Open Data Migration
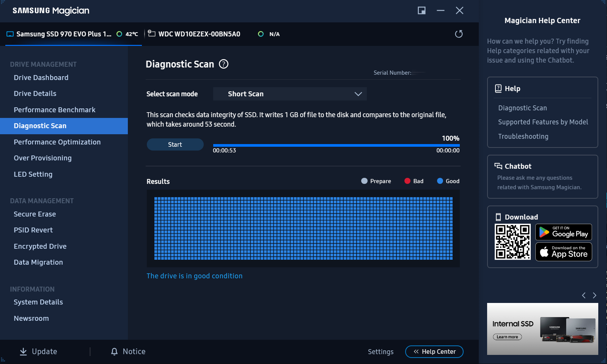The image size is (607, 364). click(x=38, y=262)
